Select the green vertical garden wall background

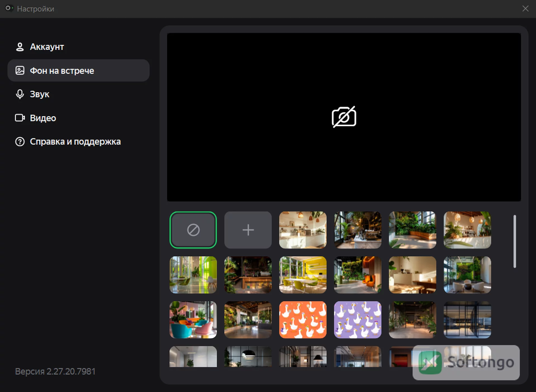click(467, 275)
